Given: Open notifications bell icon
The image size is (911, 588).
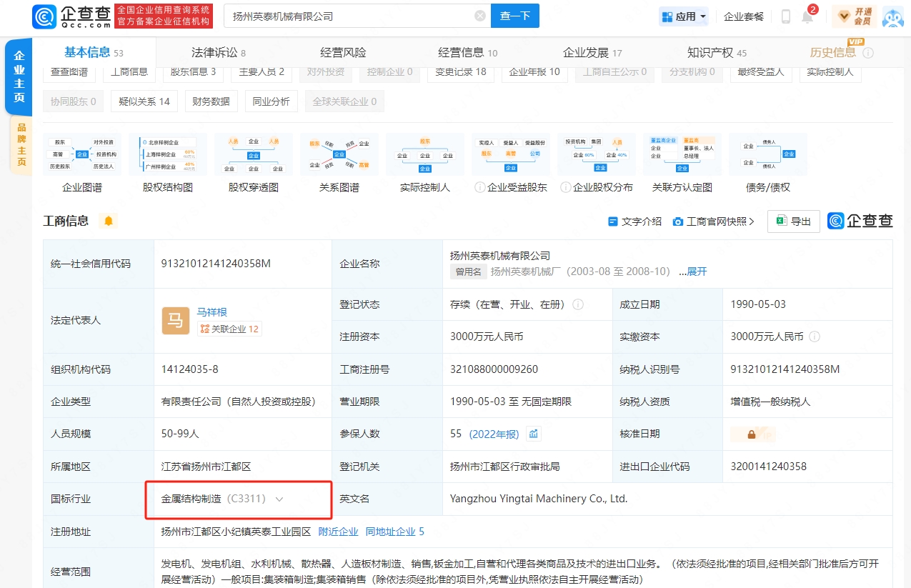Looking at the screenshot, I should [807, 16].
